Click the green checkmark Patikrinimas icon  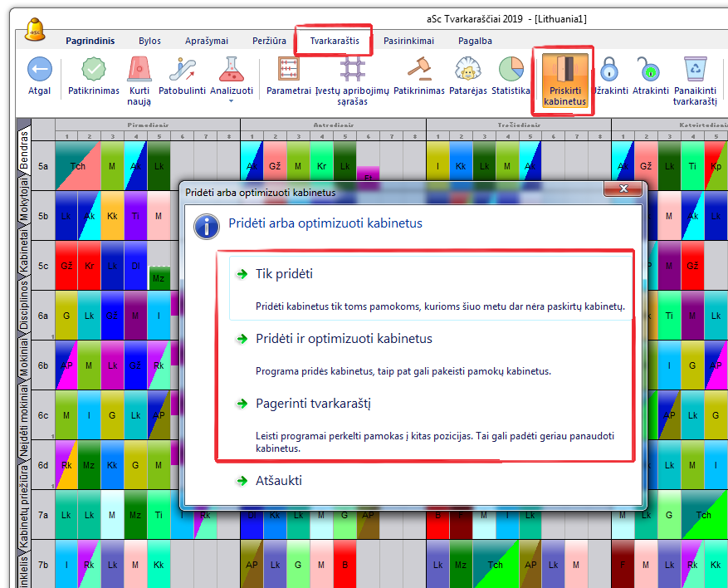click(x=93, y=71)
